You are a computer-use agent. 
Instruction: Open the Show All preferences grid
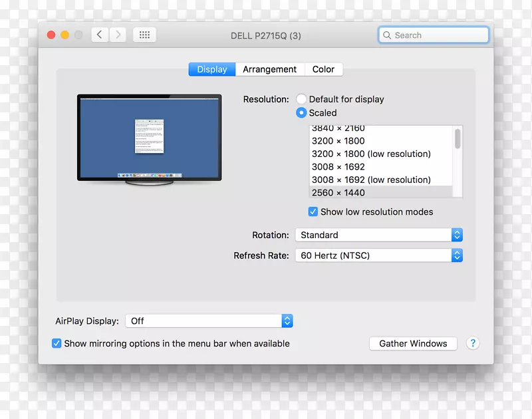(x=144, y=35)
